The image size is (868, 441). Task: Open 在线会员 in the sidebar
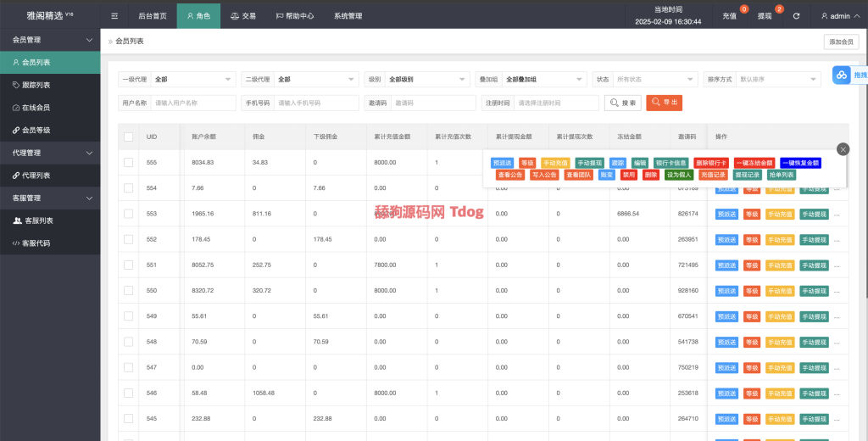click(x=36, y=108)
